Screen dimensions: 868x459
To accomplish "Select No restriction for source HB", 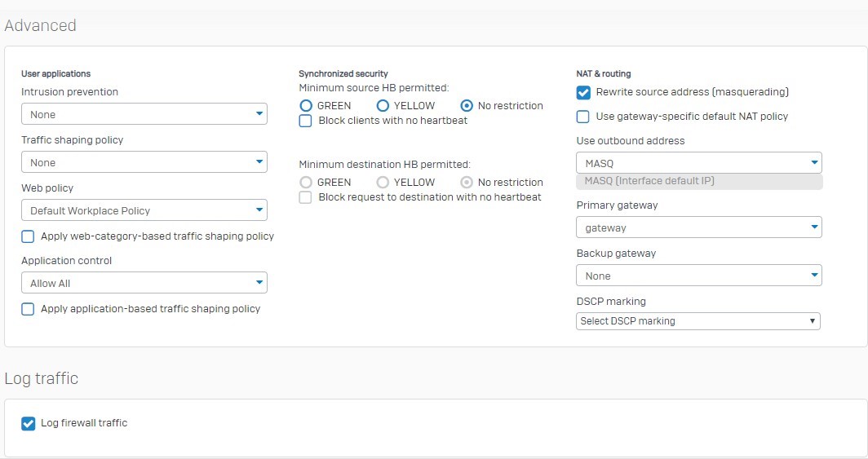I will (x=467, y=106).
